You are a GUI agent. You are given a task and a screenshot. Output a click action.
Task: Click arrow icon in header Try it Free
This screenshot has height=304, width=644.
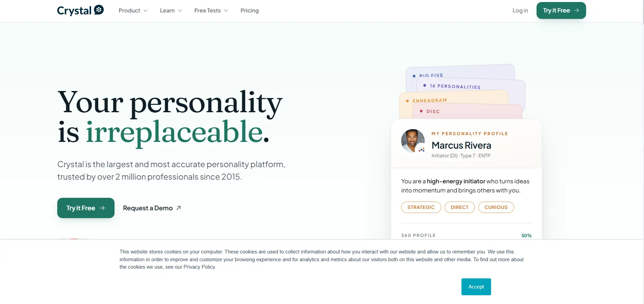click(577, 10)
